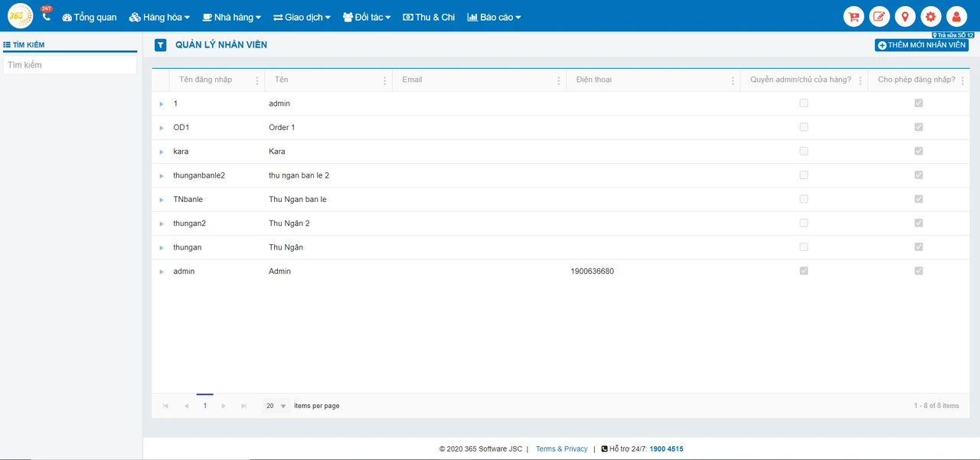Click the Thu Ngân 2 name cell

tap(289, 223)
